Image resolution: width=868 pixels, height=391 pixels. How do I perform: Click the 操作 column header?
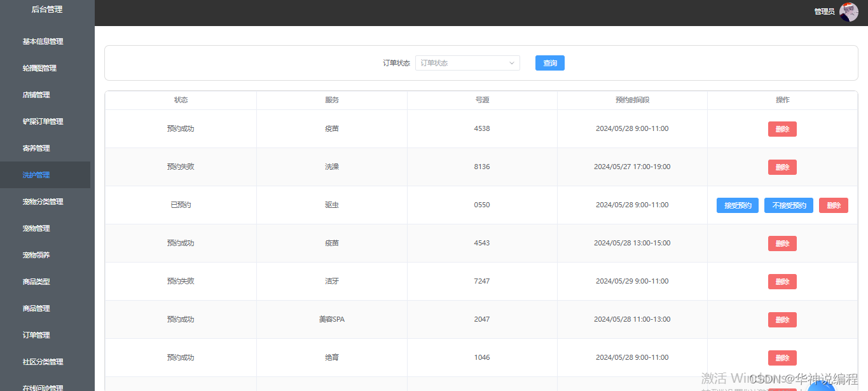pos(782,100)
